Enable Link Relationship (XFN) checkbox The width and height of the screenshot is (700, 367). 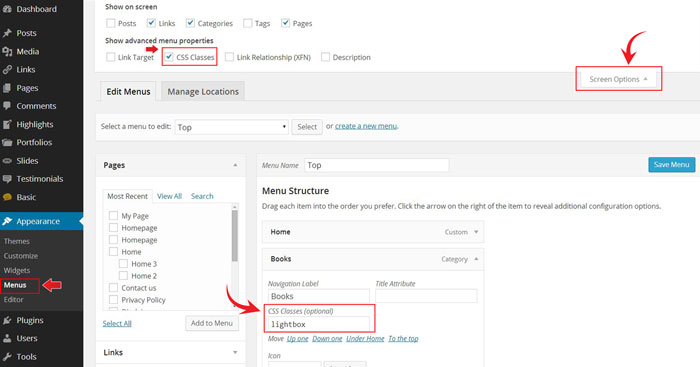point(229,57)
